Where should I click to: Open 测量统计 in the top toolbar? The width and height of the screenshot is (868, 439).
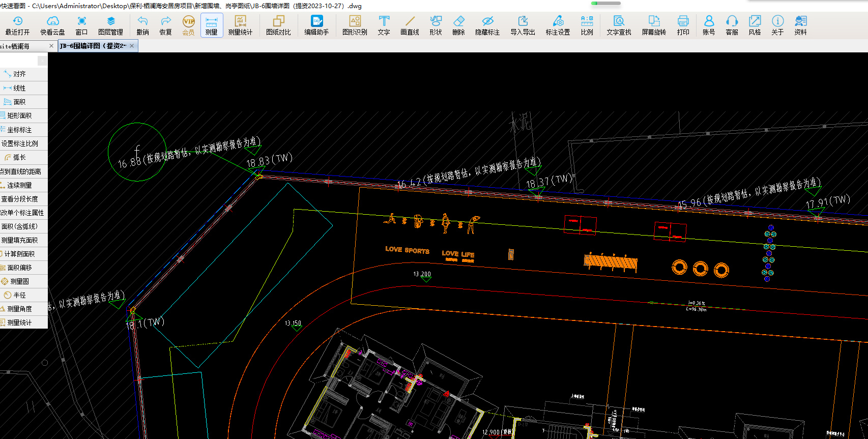[240, 25]
